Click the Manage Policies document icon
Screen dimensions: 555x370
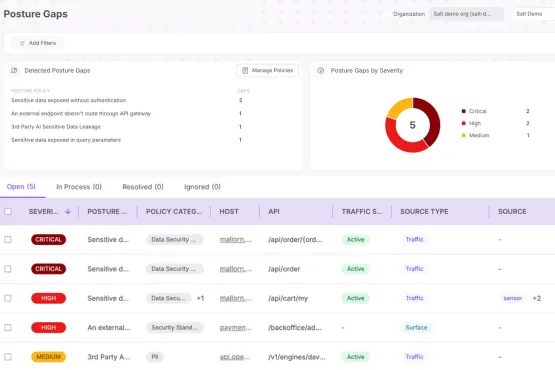click(x=245, y=70)
